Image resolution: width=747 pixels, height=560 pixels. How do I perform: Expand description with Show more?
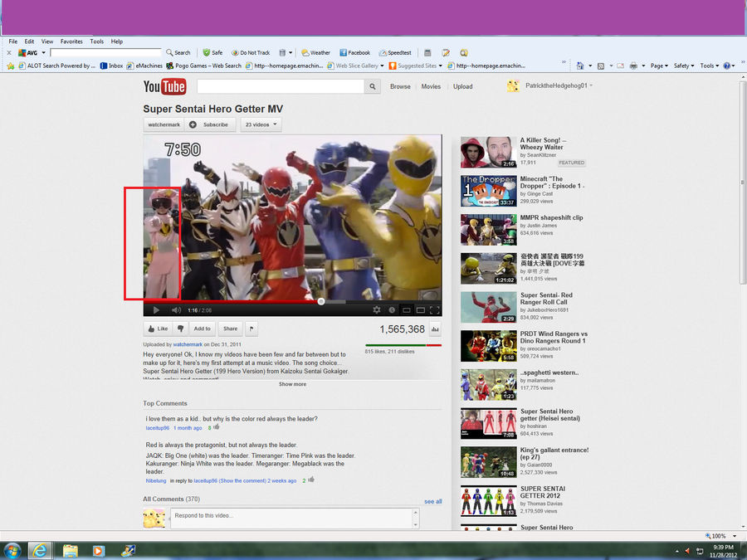click(x=292, y=384)
